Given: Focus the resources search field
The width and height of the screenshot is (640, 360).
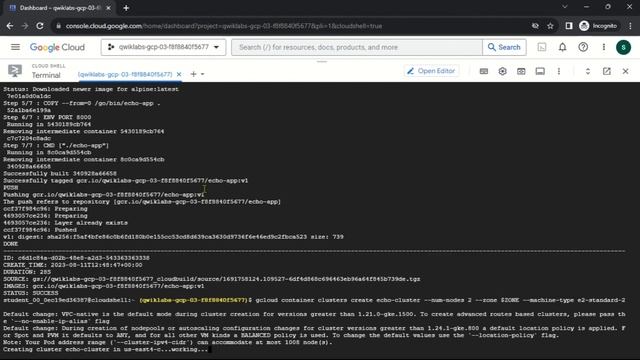Looking at the screenshot, I should click(357, 47).
